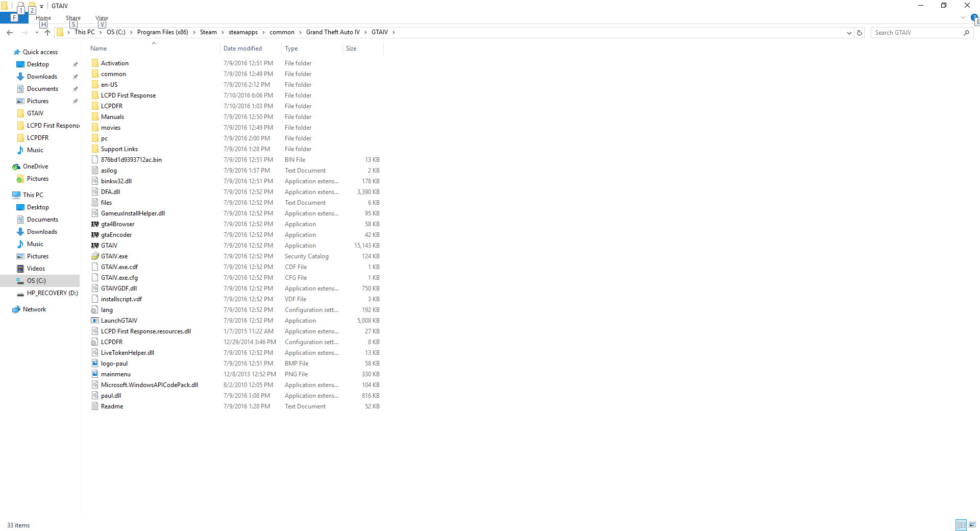Click the mainmenu PNG image icon
This screenshot has width=980, height=531.
click(x=95, y=374)
